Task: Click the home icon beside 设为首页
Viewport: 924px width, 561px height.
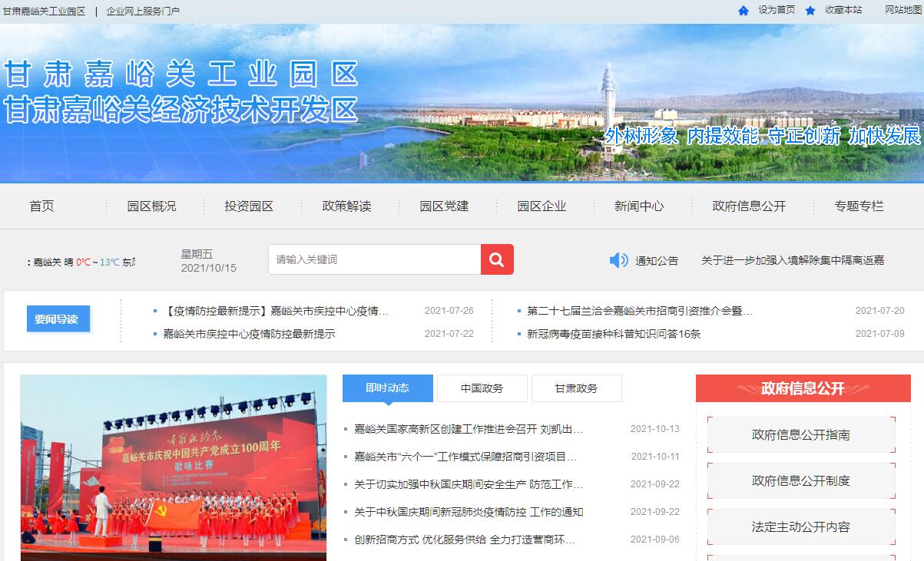Action: pos(743,11)
